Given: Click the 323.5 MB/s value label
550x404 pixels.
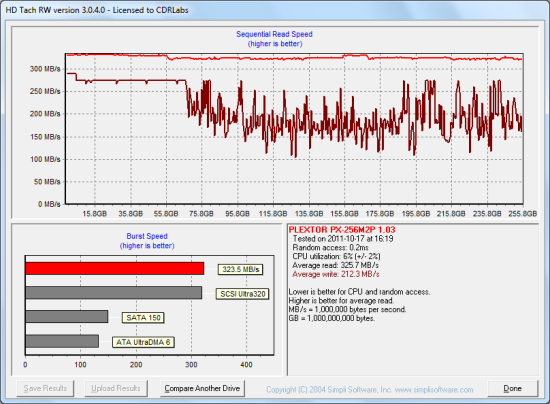Looking at the screenshot, I should pyautogui.click(x=241, y=269).
